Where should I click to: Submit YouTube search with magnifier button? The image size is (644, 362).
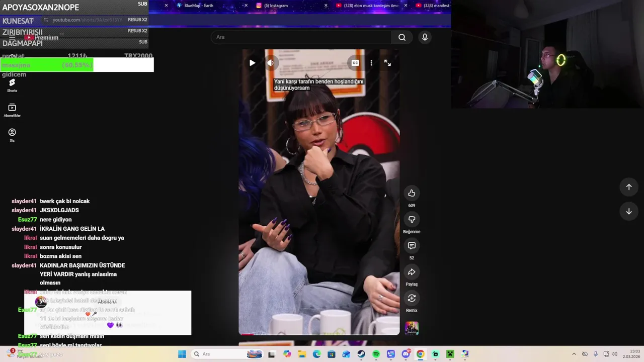[402, 37]
